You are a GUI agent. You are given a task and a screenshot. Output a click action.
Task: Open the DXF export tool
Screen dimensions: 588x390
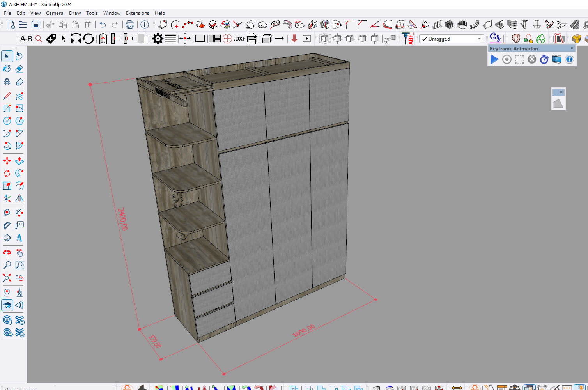[x=240, y=39]
